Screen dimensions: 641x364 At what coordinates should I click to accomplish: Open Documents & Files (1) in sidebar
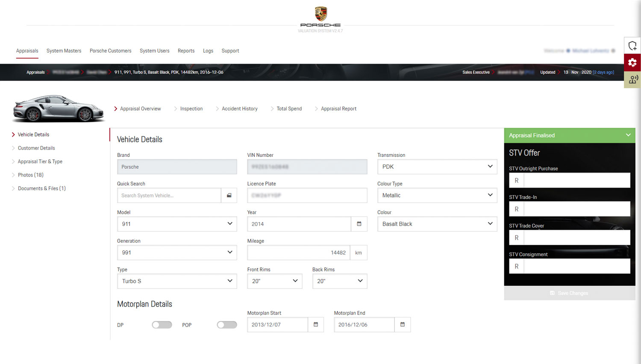[x=41, y=188]
